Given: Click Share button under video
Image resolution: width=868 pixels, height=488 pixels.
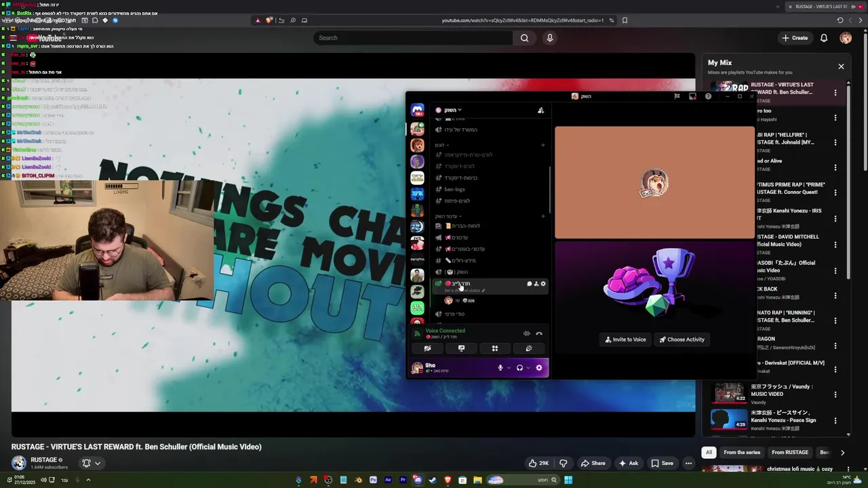Looking at the screenshot, I should pos(593,463).
